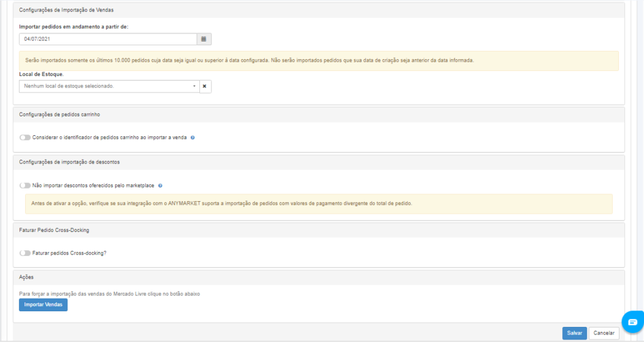Open the calendar date picker icon
Screen dimensions: 644x342
coord(204,39)
